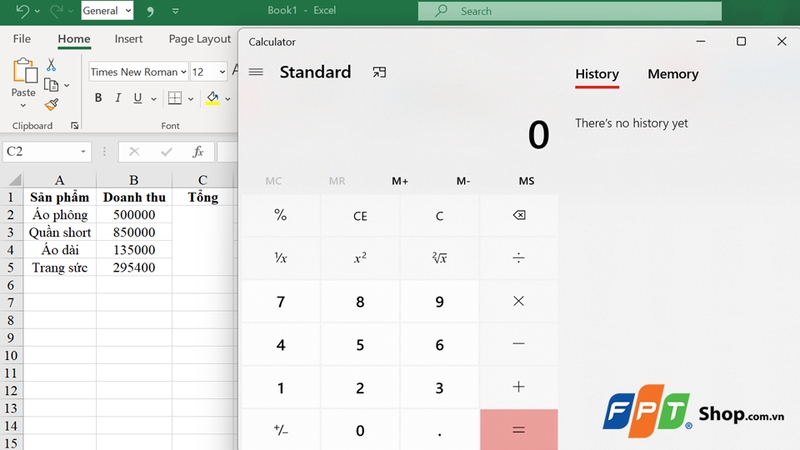800x450 pixels.
Task: Click the Paste clipboard icon
Action: coord(24,71)
